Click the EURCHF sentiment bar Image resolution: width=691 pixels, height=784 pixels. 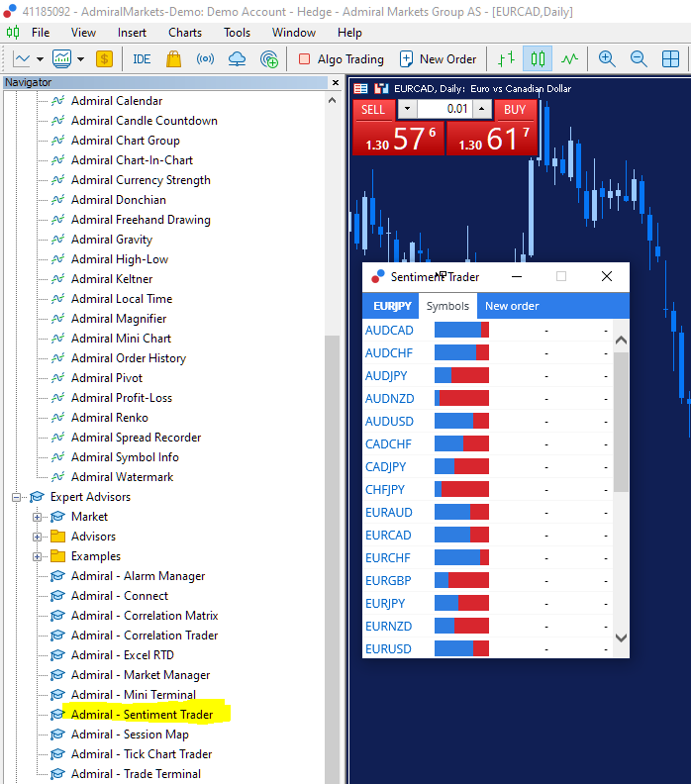461,557
